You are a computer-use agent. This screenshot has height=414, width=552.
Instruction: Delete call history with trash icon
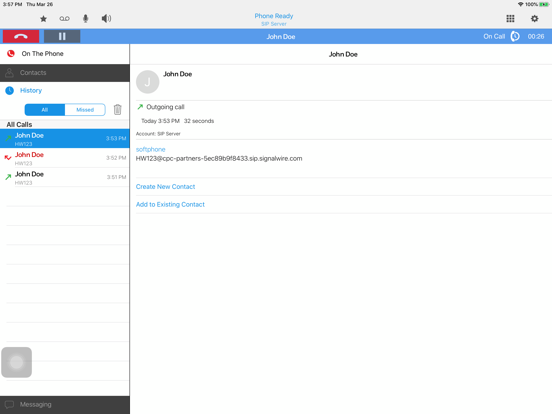pyautogui.click(x=118, y=109)
